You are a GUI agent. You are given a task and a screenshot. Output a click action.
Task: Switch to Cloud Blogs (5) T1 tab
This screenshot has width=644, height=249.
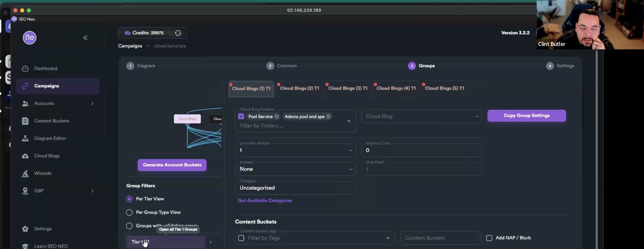point(444,88)
